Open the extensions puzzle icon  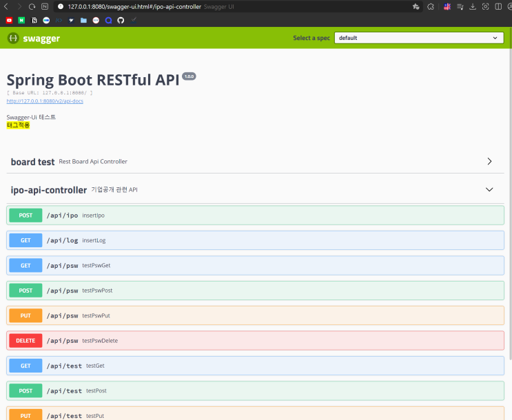(x=431, y=6)
